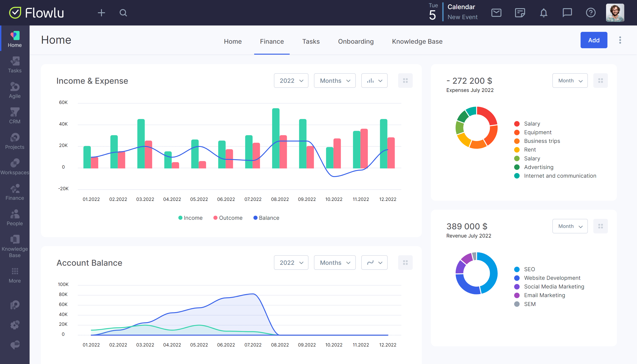The image size is (637, 364).
Task: Open the Knowledge Base sidebar icon
Action: [x=14, y=246]
